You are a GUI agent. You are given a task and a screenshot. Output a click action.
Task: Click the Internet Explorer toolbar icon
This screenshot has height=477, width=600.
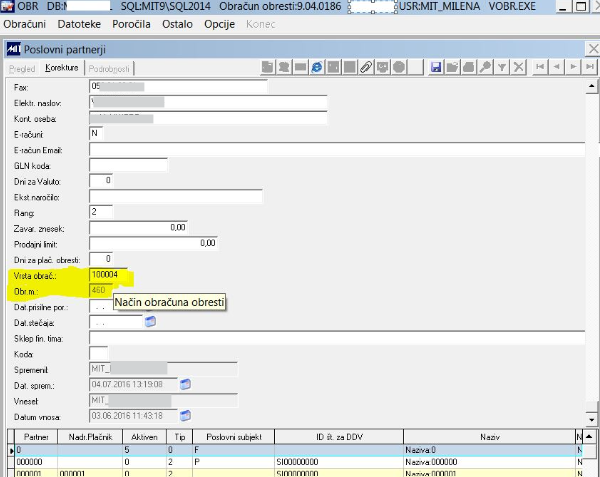(x=317, y=67)
